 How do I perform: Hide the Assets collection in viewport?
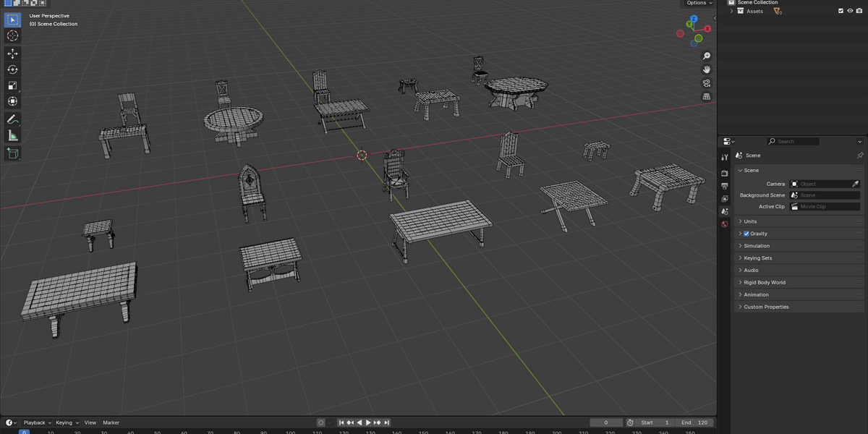(x=850, y=11)
